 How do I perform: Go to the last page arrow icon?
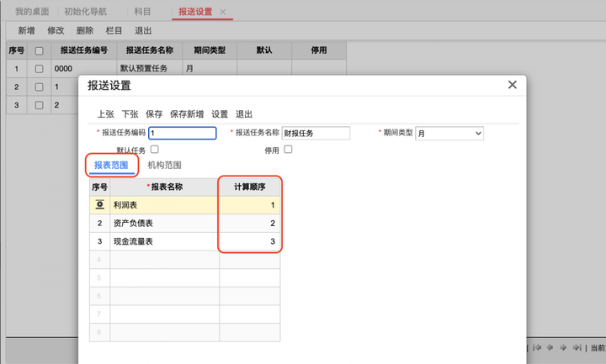[x=577, y=347]
